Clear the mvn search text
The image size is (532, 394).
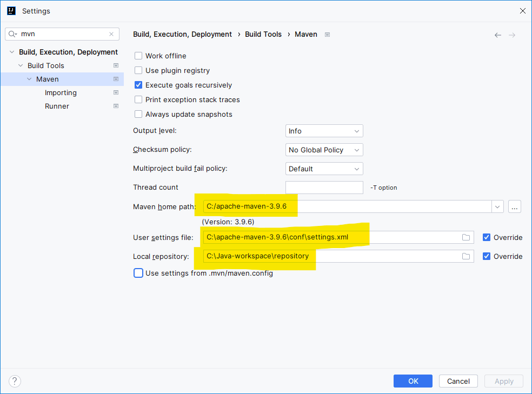tap(111, 34)
